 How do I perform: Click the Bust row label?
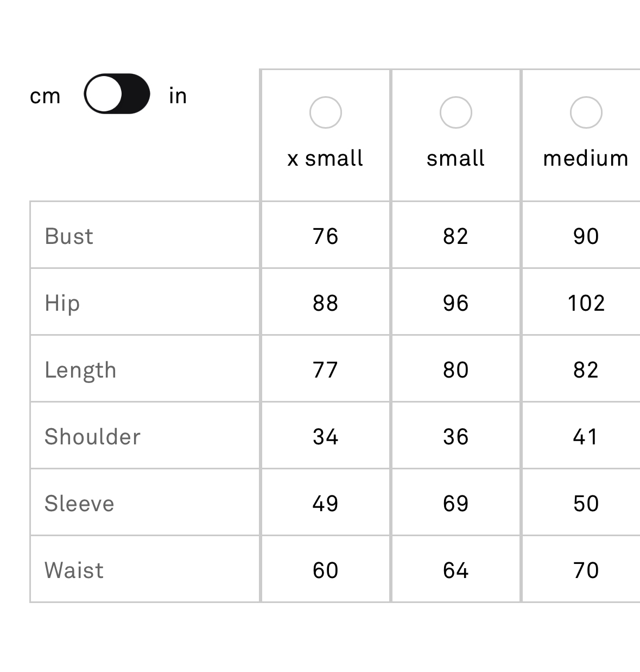tap(69, 236)
